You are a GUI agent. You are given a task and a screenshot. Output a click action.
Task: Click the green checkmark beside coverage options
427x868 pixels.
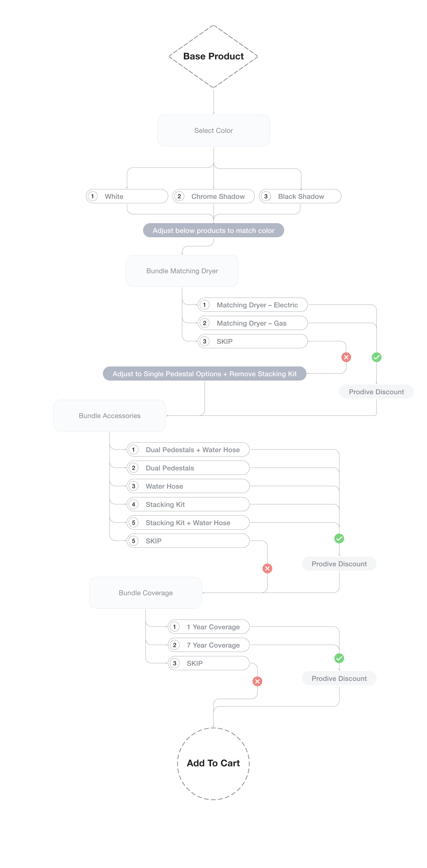tap(339, 658)
